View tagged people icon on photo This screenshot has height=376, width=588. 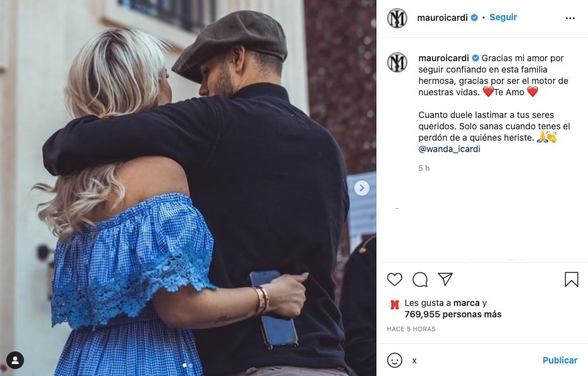[x=15, y=360]
